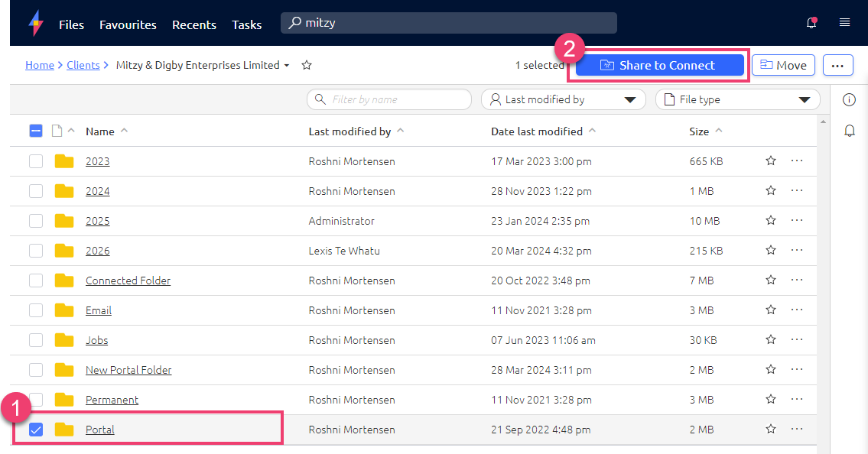The image size is (868, 454).
Task: Click the alerts bell icon on right sidebar
Action: [849, 131]
